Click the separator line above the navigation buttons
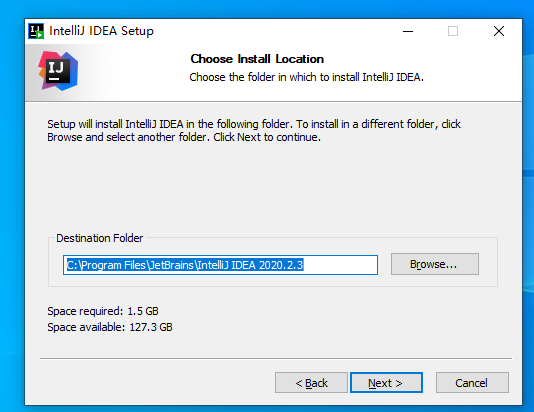The width and height of the screenshot is (534, 412). pyautogui.click(x=276, y=358)
